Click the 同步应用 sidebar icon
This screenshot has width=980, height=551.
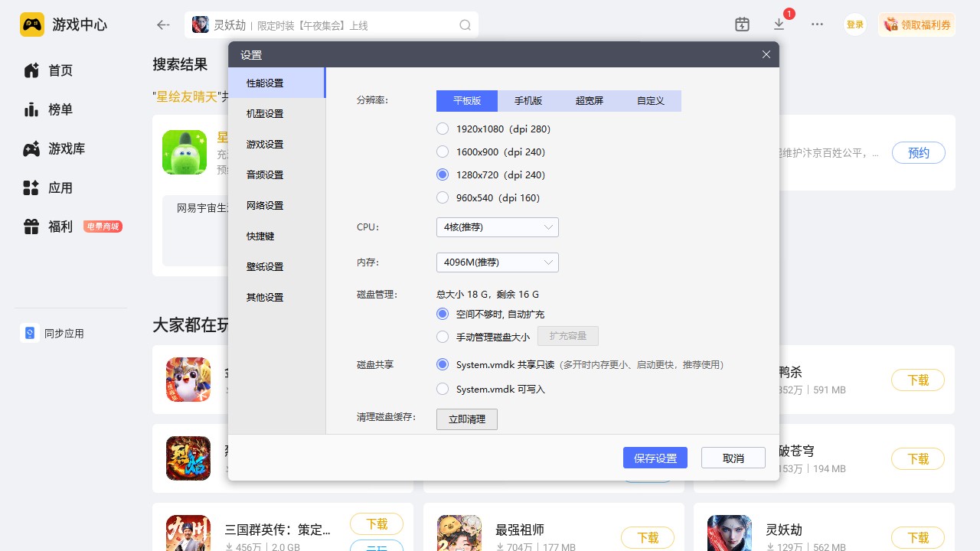(30, 333)
